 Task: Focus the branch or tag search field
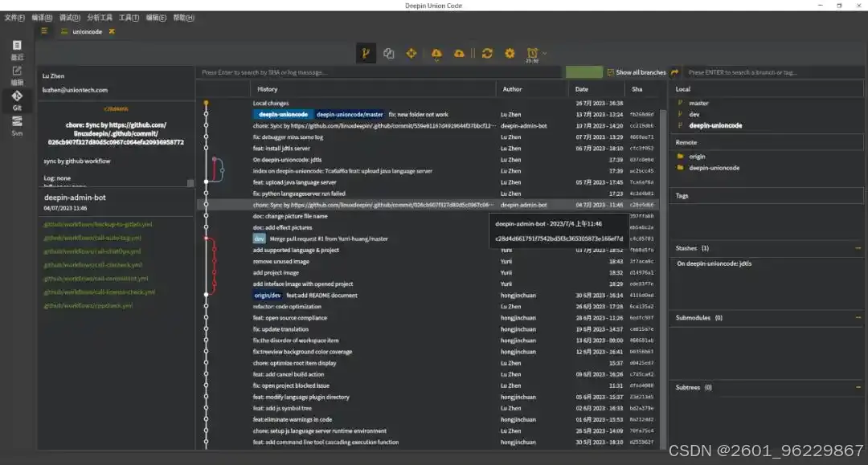point(773,72)
